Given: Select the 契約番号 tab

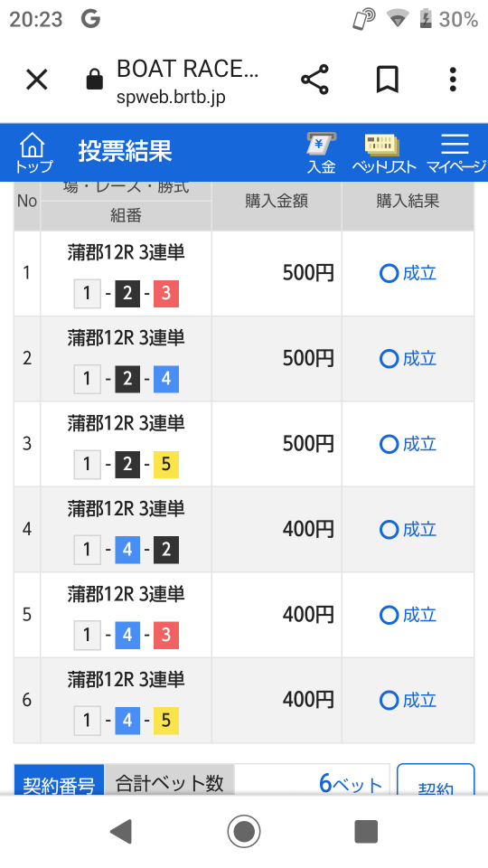Looking at the screenshot, I should click(59, 780).
